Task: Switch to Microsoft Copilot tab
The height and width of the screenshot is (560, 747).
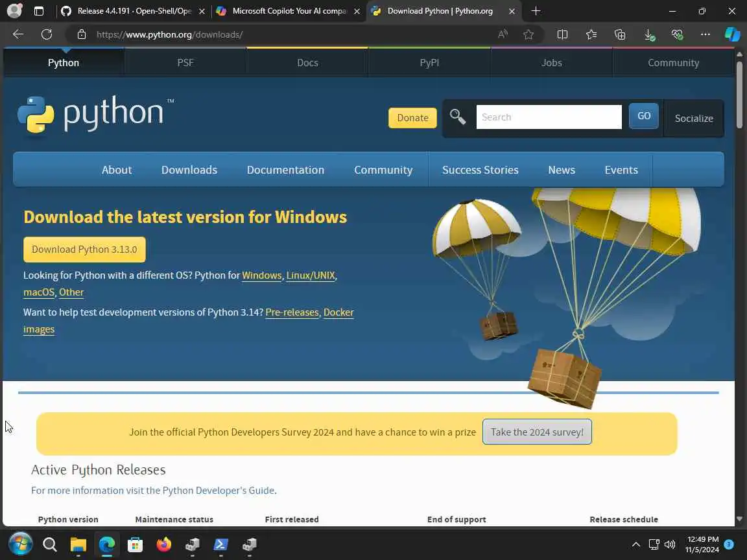Action: (x=288, y=10)
